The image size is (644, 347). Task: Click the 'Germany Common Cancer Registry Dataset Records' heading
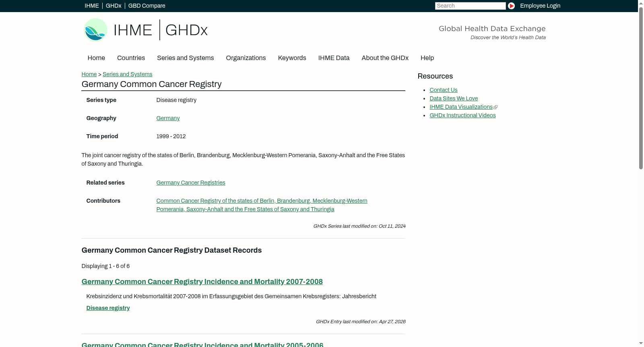pos(171,250)
